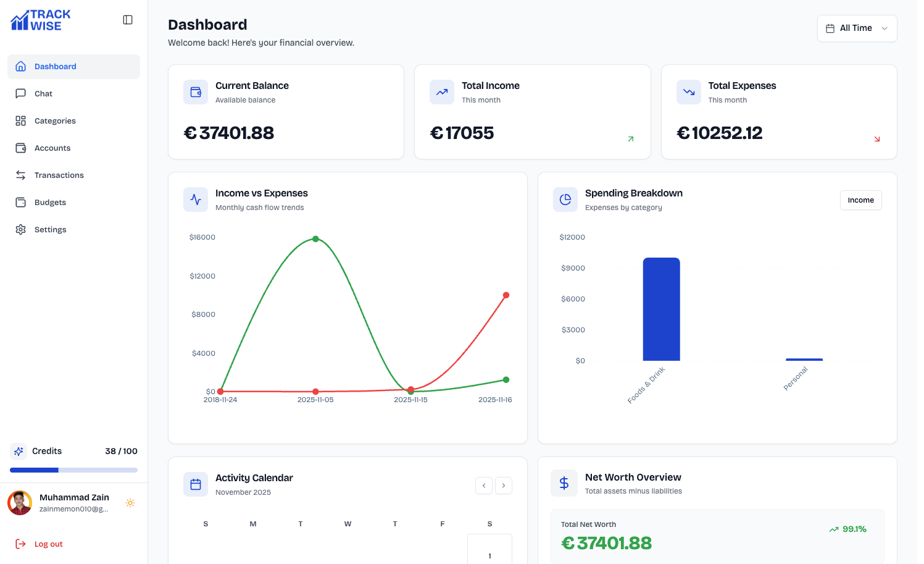Open the Transactions menu item
The width and height of the screenshot is (924, 564).
click(x=59, y=175)
